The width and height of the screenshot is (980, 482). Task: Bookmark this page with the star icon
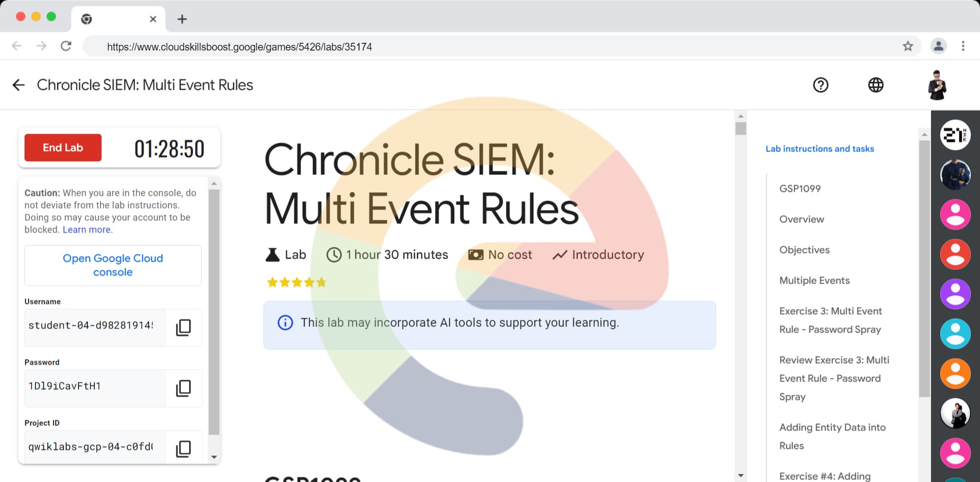[x=908, y=46]
